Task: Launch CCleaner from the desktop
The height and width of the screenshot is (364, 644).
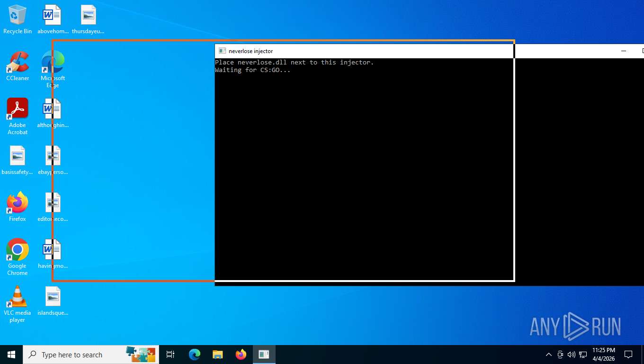Action: [18, 66]
